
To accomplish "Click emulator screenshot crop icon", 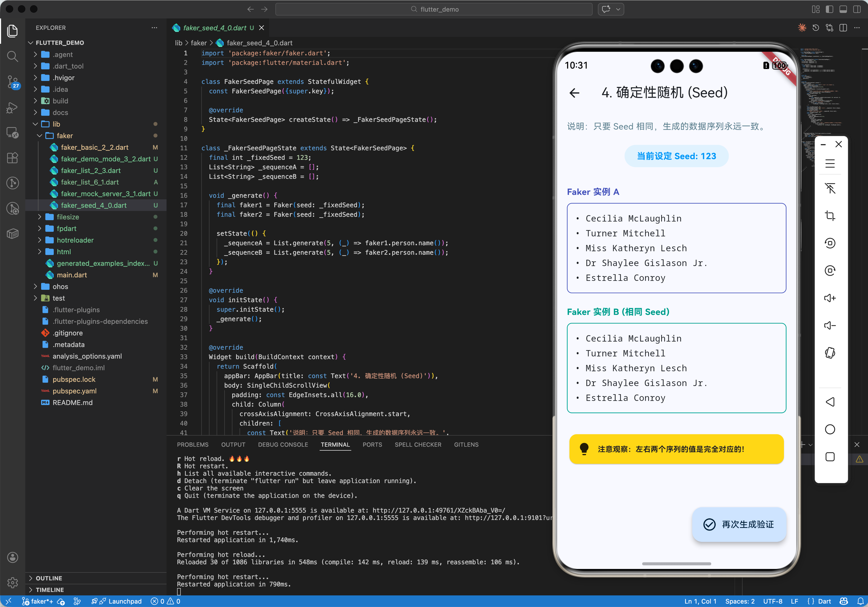I will point(830,216).
